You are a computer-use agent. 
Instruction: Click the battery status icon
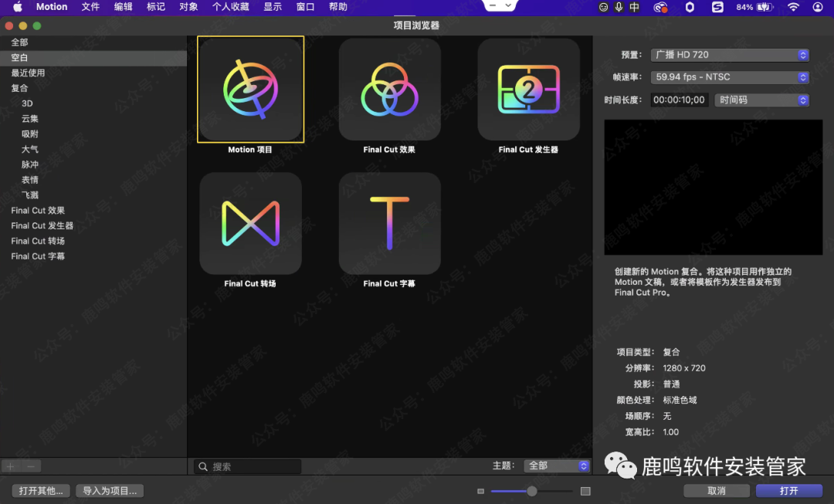pyautogui.click(x=764, y=7)
